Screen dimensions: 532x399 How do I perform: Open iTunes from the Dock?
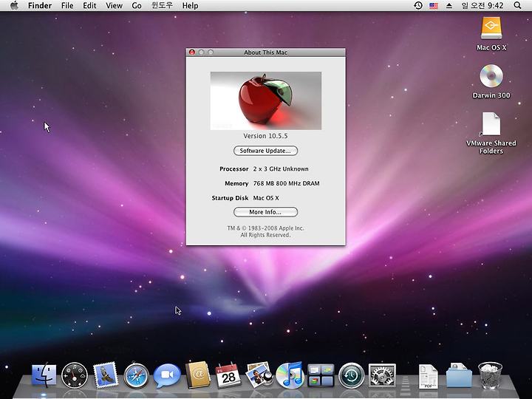[x=290, y=375]
